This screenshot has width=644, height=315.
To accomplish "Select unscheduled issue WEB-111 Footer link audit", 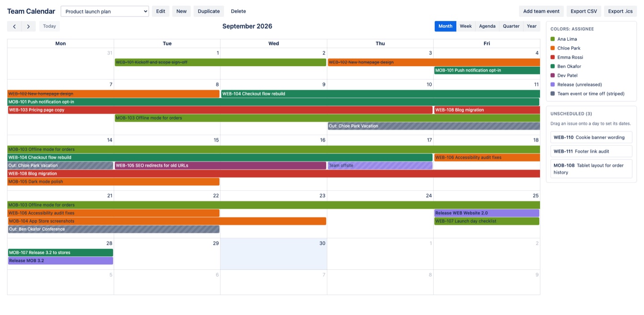I will pyautogui.click(x=591, y=151).
